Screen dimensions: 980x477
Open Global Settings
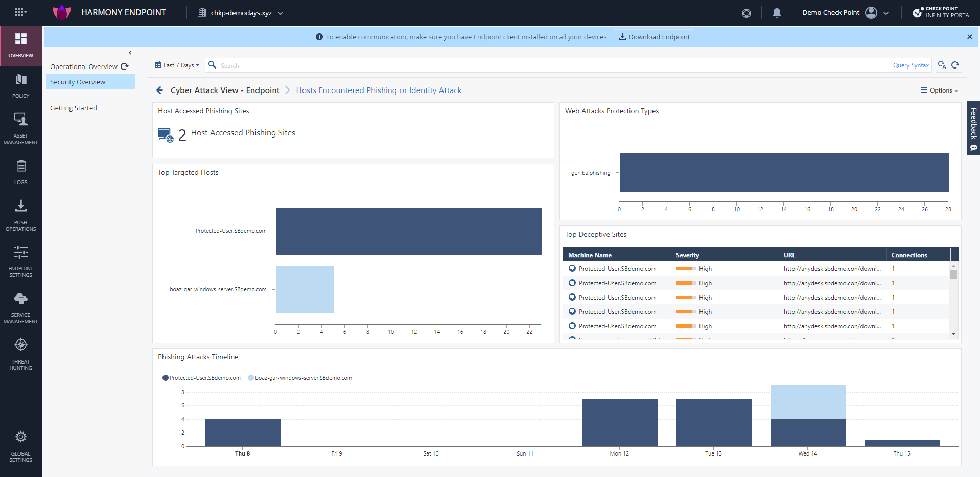click(21, 446)
